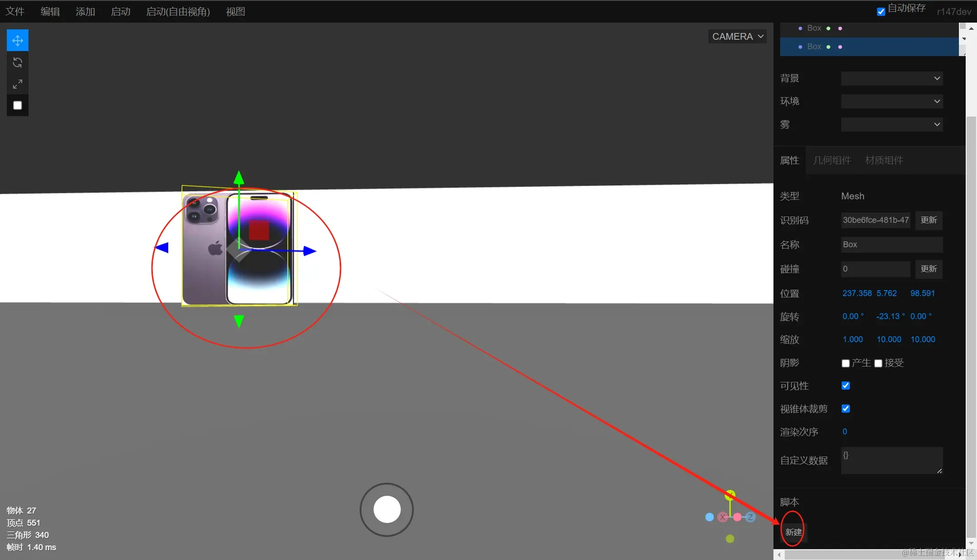Image resolution: width=977 pixels, height=560 pixels.
Task: Select the scale tool
Action: click(18, 84)
